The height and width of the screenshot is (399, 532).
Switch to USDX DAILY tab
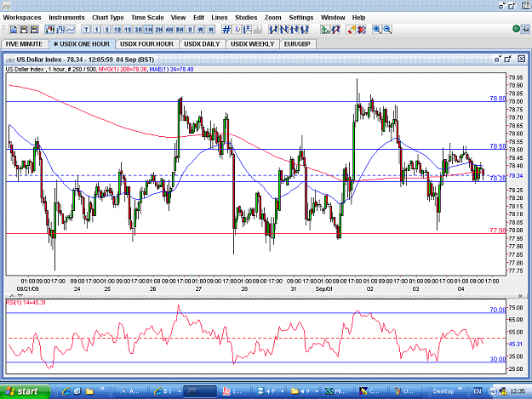coord(202,44)
